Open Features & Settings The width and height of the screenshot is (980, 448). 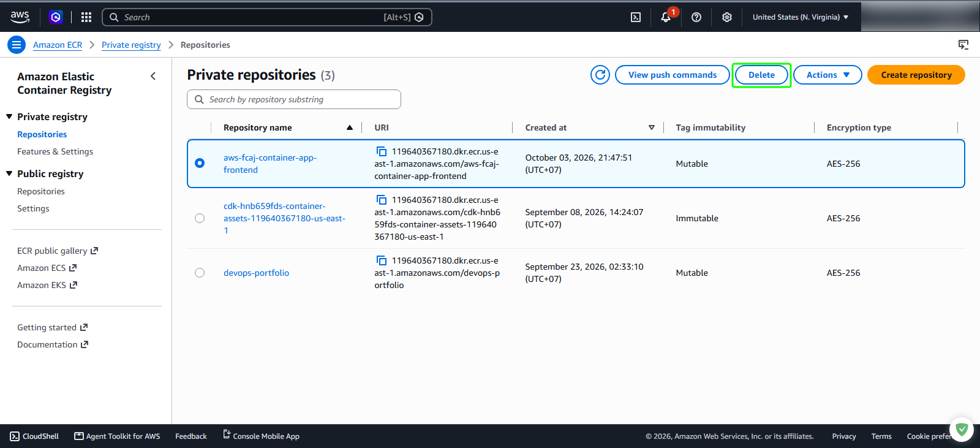[x=55, y=151]
